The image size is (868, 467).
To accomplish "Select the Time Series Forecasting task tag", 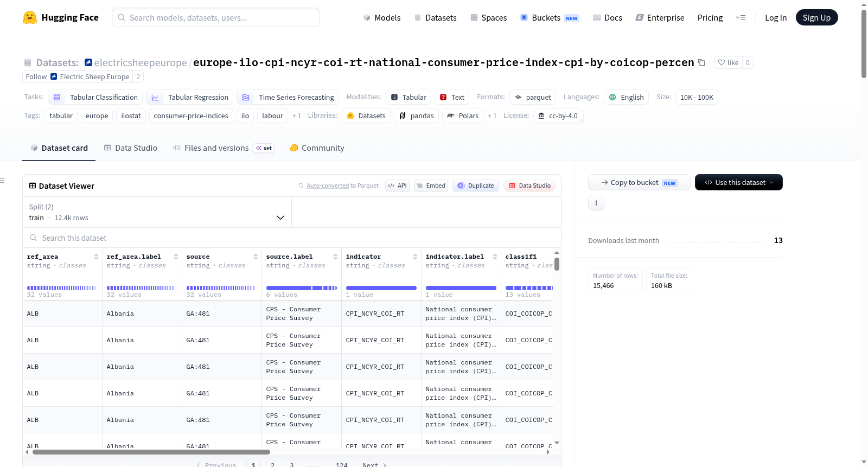I will (288, 97).
